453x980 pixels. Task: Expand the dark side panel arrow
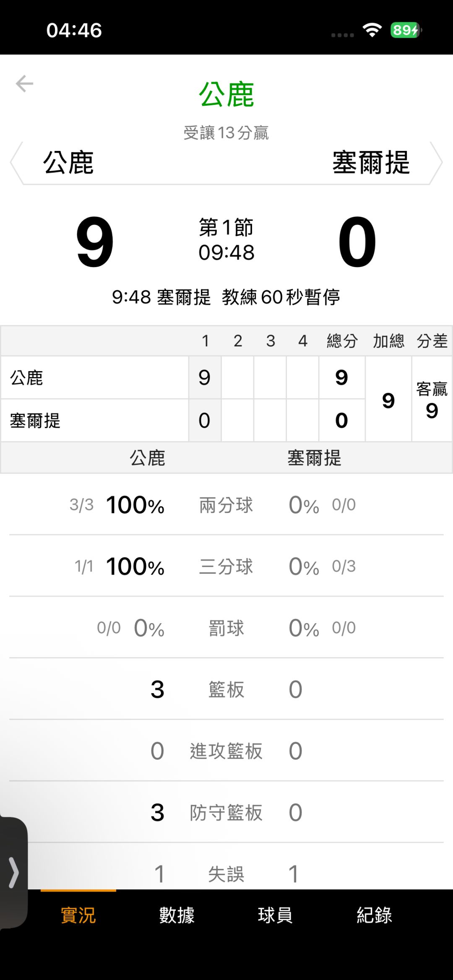pos(13,873)
